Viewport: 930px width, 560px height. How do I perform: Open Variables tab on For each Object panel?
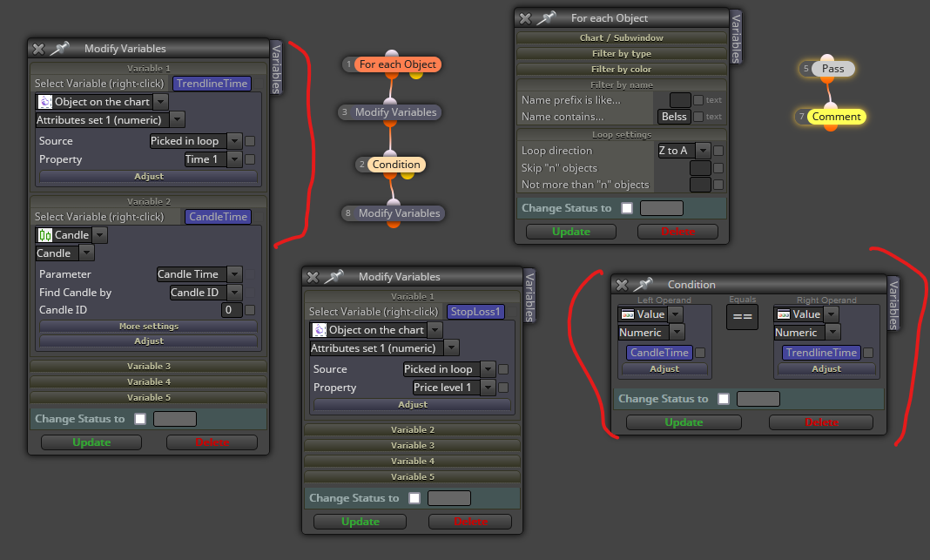click(x=736, y=38)
